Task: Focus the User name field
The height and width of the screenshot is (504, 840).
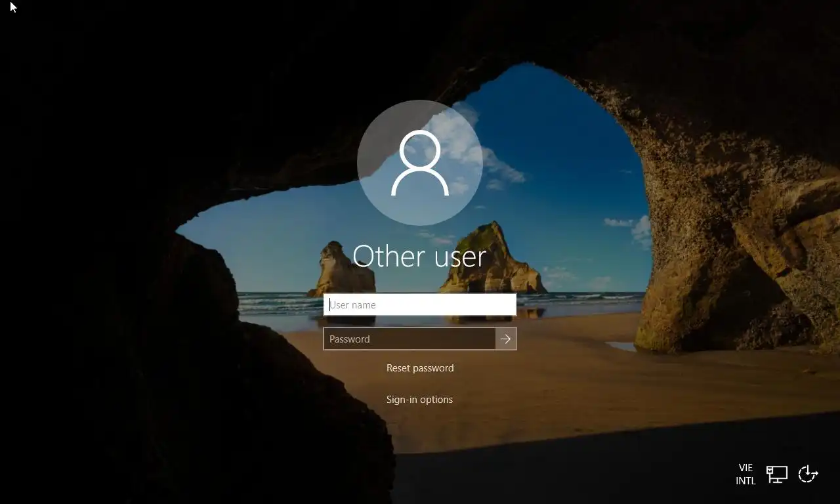Action: click(x=420, y=304)
